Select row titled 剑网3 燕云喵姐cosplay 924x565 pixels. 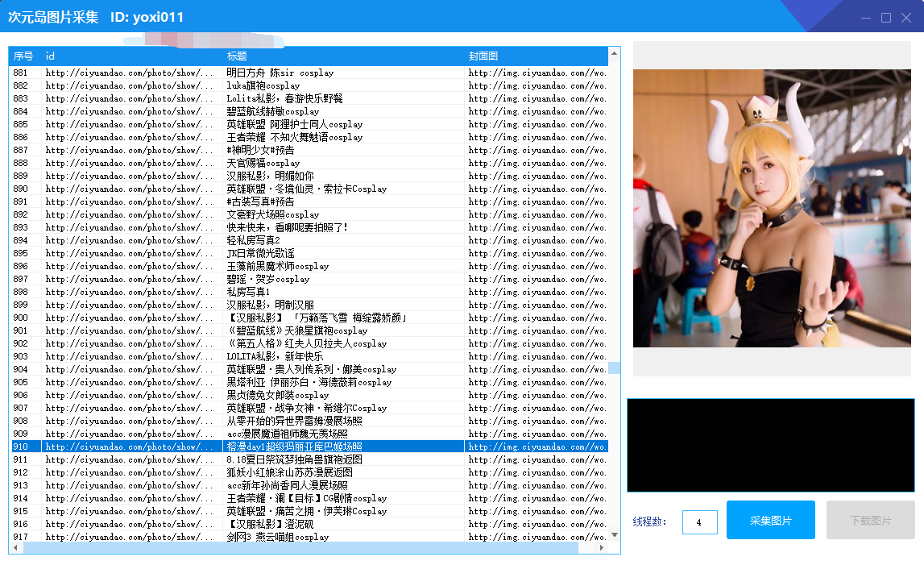(309, 537)
